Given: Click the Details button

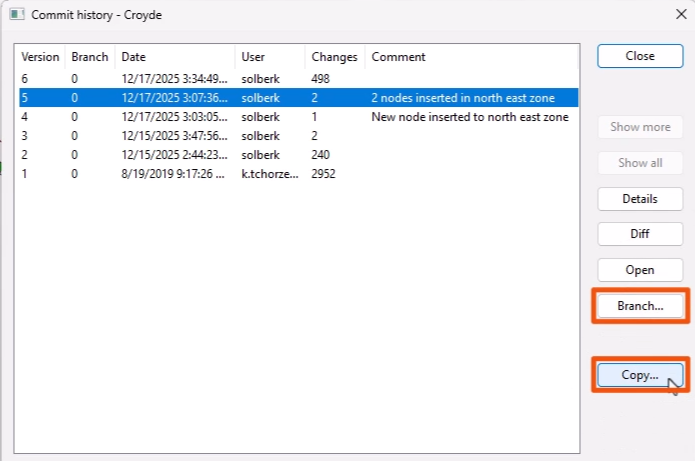Looking at the screenshot, I should (640, 199).
